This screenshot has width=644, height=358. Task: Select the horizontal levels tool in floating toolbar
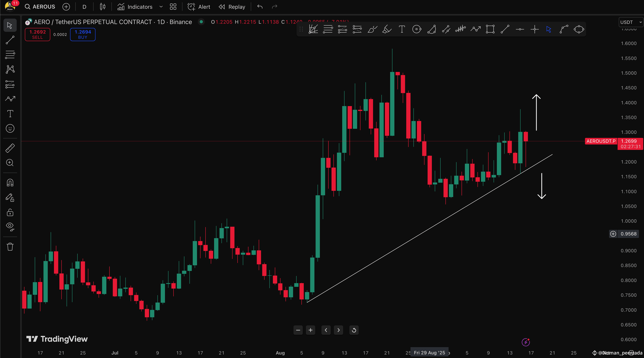click(x=328, y=29)
